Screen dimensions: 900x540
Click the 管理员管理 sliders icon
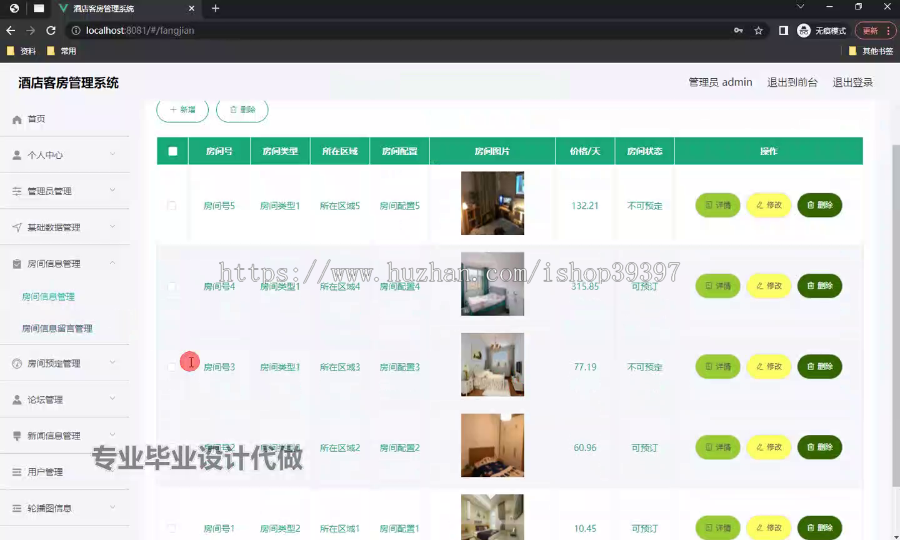click(x=17, y=191)
